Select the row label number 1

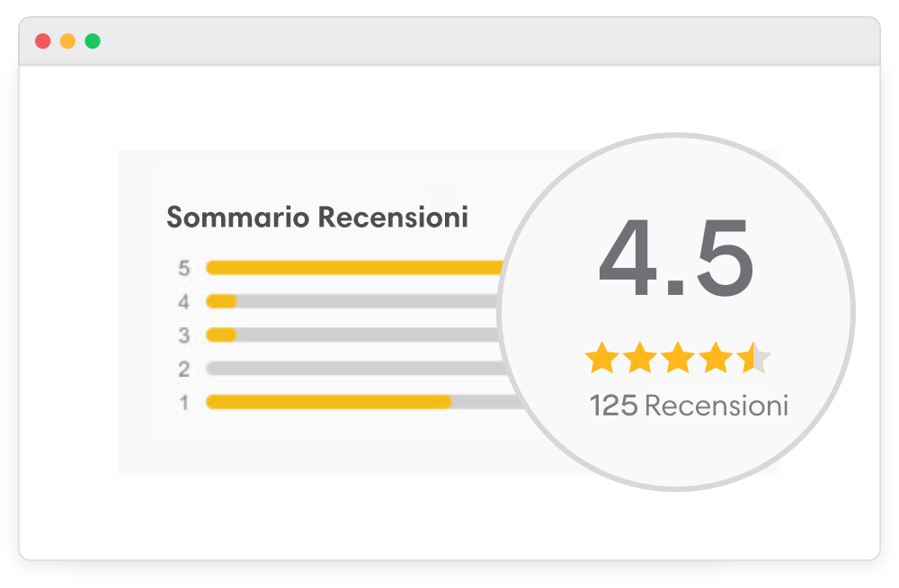coord(184,403)
